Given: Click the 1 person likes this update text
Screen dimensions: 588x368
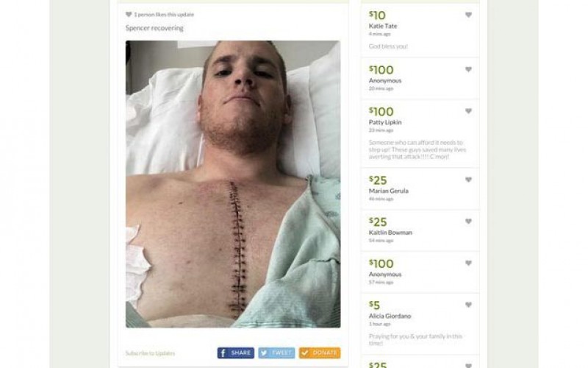Looking at the screenshot, I should point(164,15).
